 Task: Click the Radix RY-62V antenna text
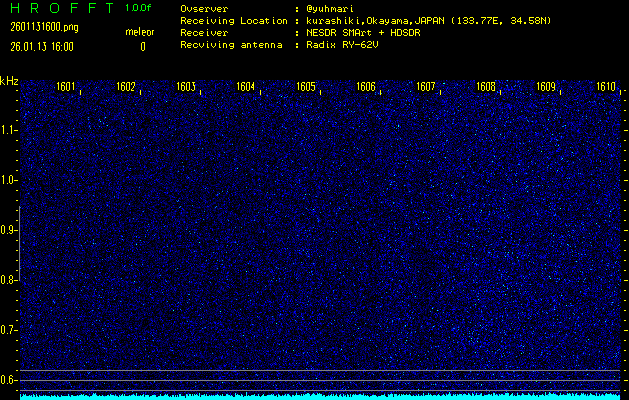pyautogui.click(x=342, y=46)
